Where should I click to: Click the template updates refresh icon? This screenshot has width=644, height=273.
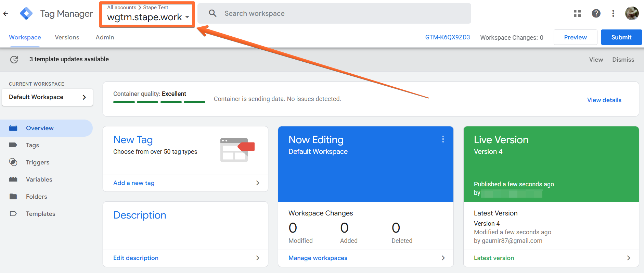(14, 60)
